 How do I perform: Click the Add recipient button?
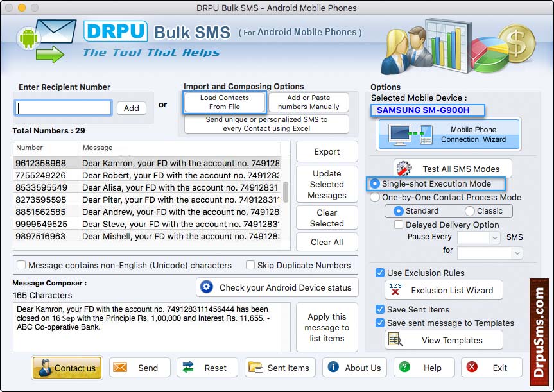(x=132, y=108)
